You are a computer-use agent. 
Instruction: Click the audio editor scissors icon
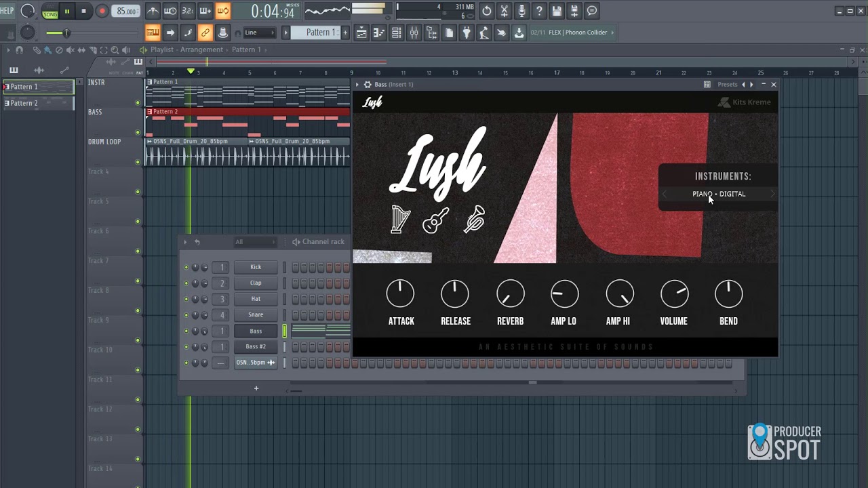pos(505,11)
